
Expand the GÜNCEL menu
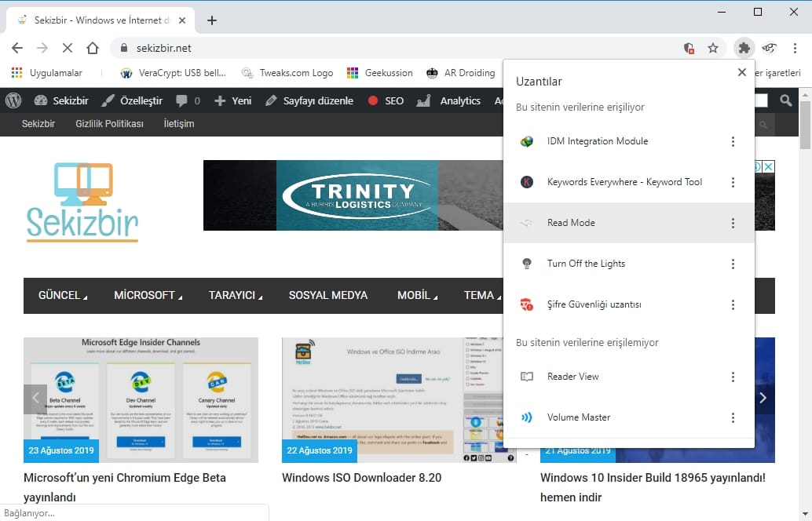pyautogui.click(x=63, y=296)
